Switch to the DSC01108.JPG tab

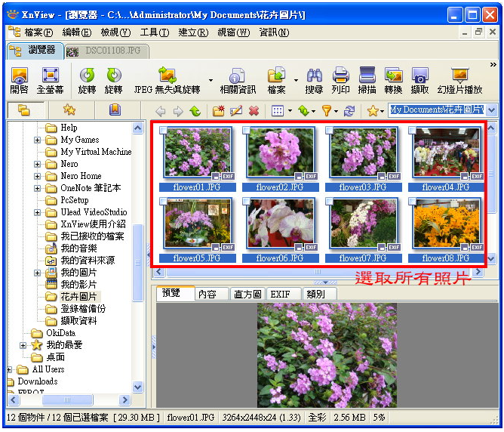(106, 51)
